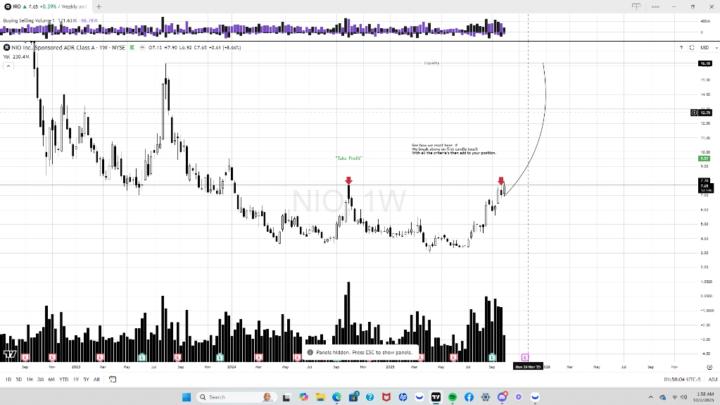Open the chart layout icon in title bar
This screenshot has width=720, height=405.
pyautogui.click(x=636, y=6)
